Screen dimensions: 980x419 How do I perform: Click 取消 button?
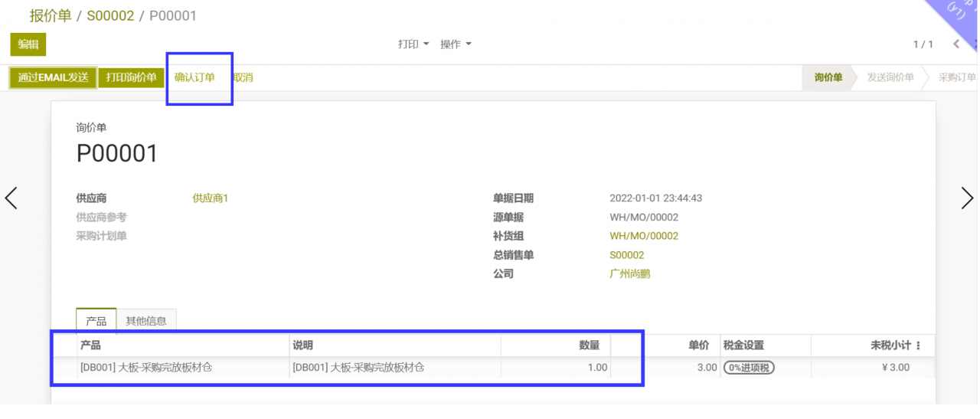243,77
